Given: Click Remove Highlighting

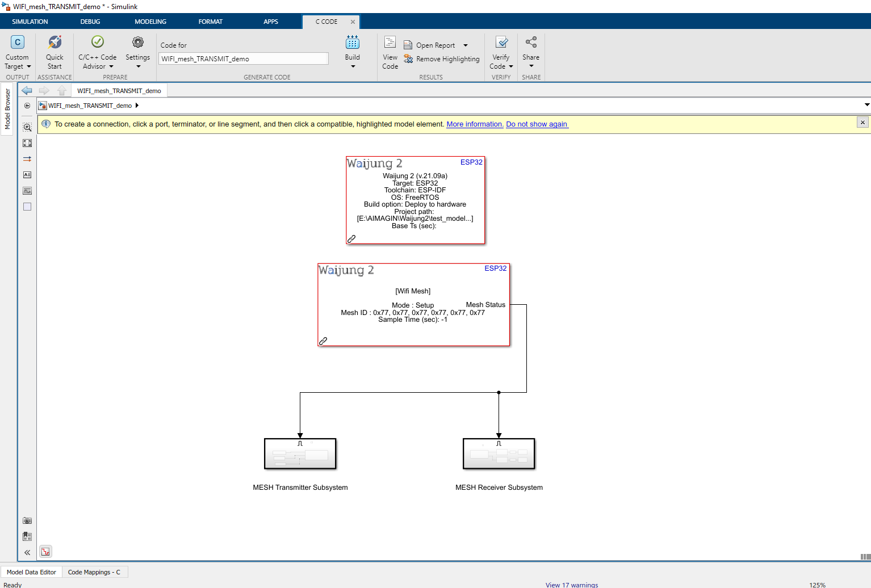Looking at the screenshot, I should (442, 59).
